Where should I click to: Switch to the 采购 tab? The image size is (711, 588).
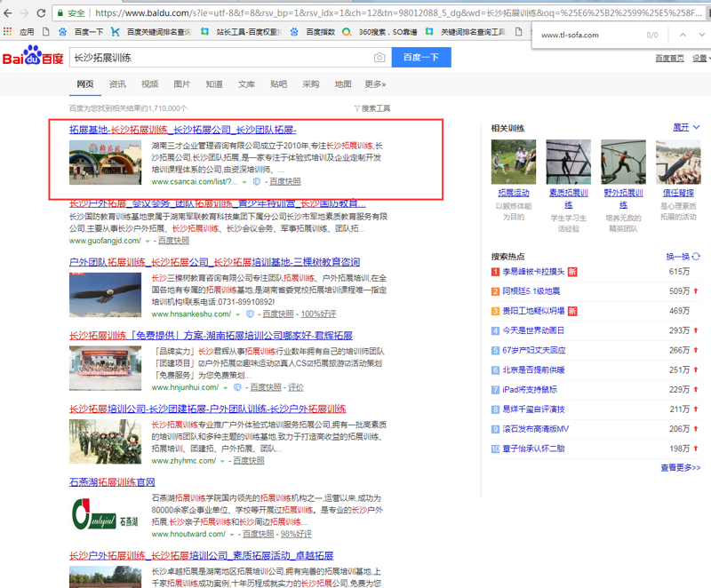click(x=310, y=84)
